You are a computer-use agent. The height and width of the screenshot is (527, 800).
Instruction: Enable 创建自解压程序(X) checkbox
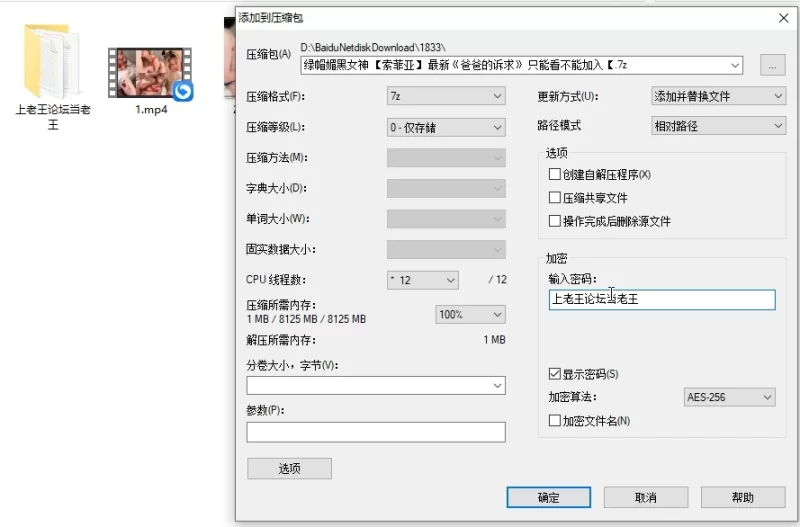pos(555,174)
